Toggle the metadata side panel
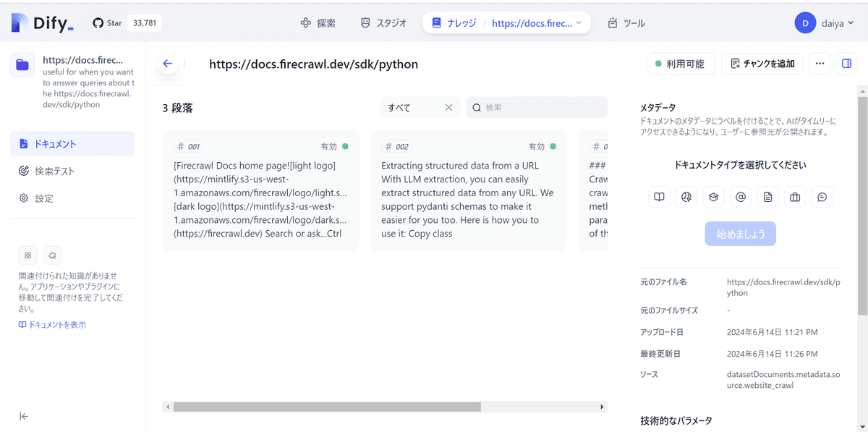 coord(846,64)
